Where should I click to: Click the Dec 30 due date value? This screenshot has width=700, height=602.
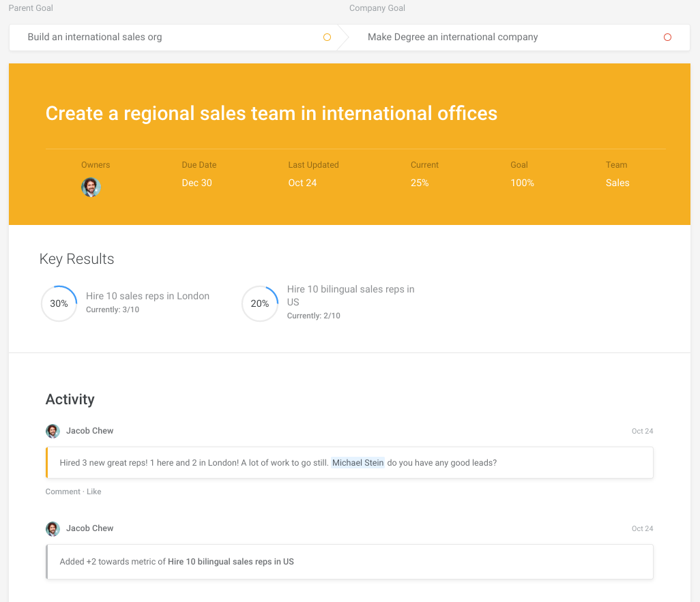click(x=196, y=183)
